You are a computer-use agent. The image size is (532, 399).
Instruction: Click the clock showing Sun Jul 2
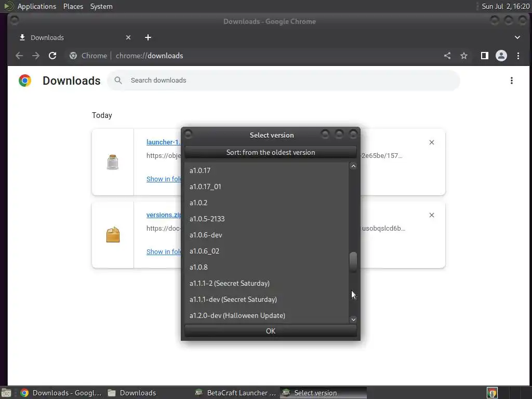point(506,6)
